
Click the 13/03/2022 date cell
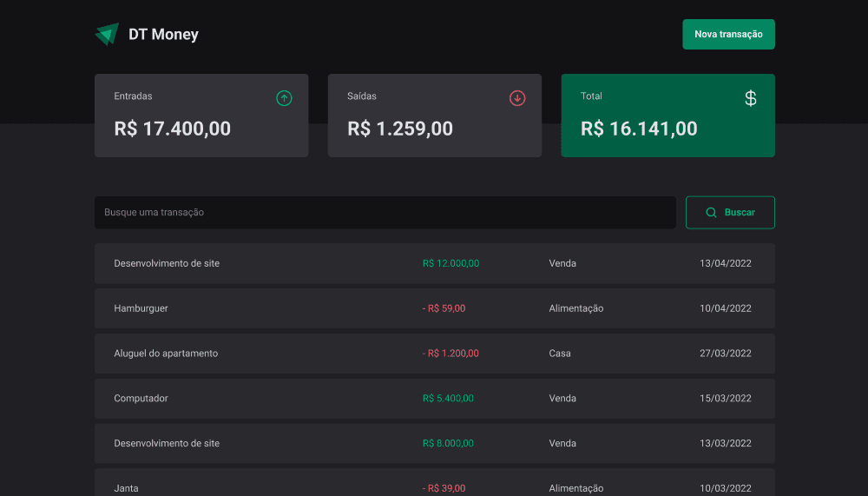pyautogui.click(x=725, y=443)
